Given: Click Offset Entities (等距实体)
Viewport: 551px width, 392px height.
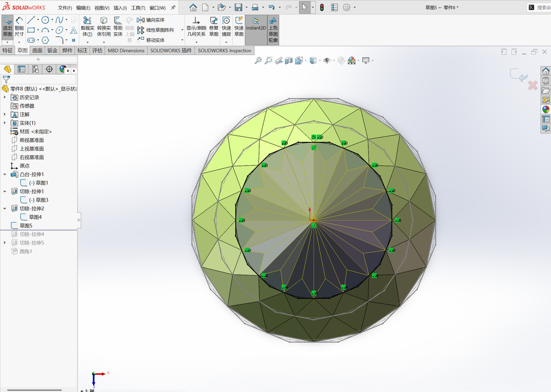Looking at the screenshot, I should [x=118, y=27].
